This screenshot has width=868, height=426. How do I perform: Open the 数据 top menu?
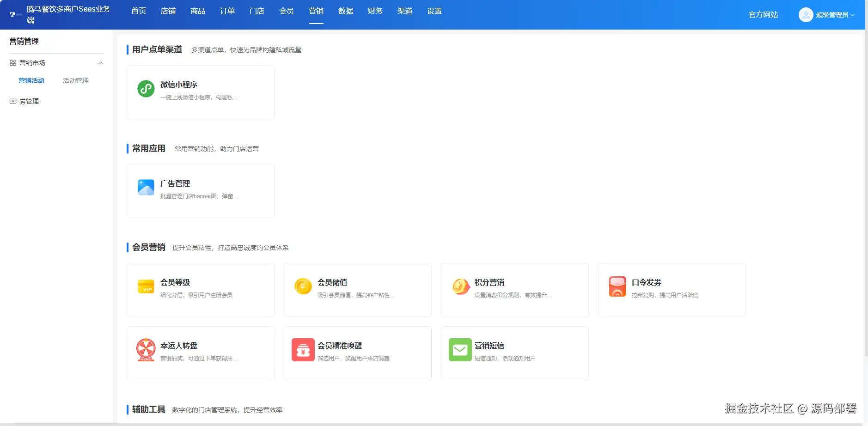[x=346, y=11]
